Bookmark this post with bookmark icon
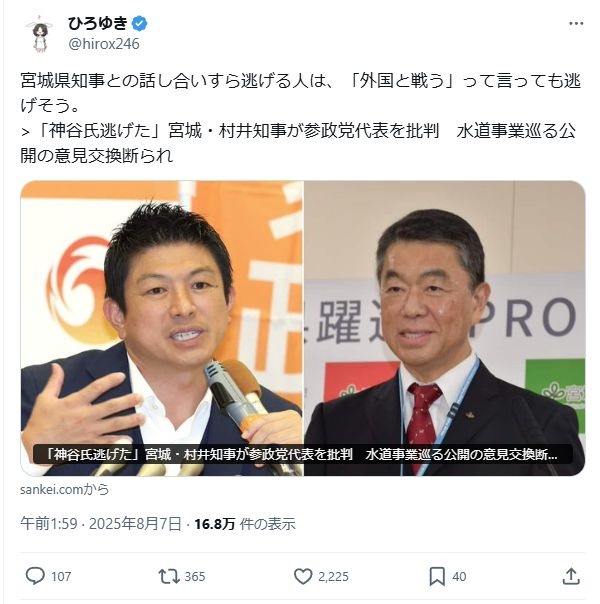The width and height of the screenshot is (600, 604). [437, 576]
